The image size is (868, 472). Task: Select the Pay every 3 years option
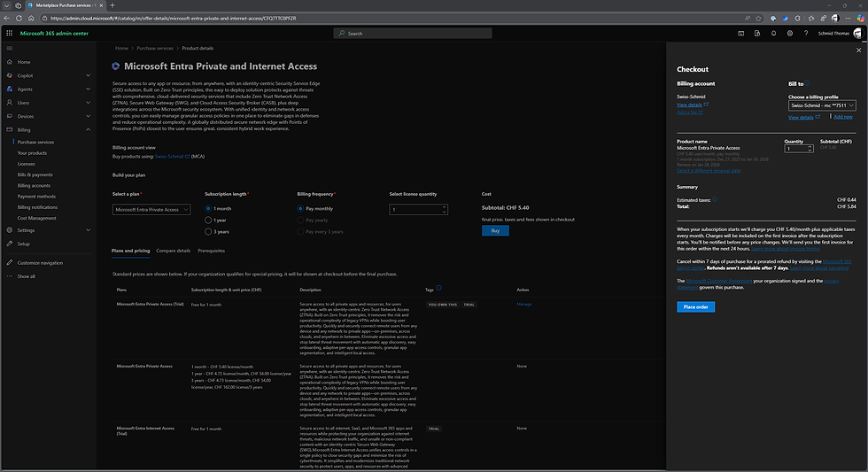[300, 232]
